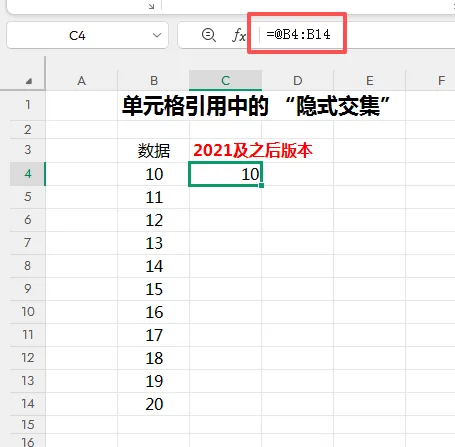Viewport: 455px width, 447px height.
Task: Click the fill handle of cell C4
Action: click(x=261, y=185)
